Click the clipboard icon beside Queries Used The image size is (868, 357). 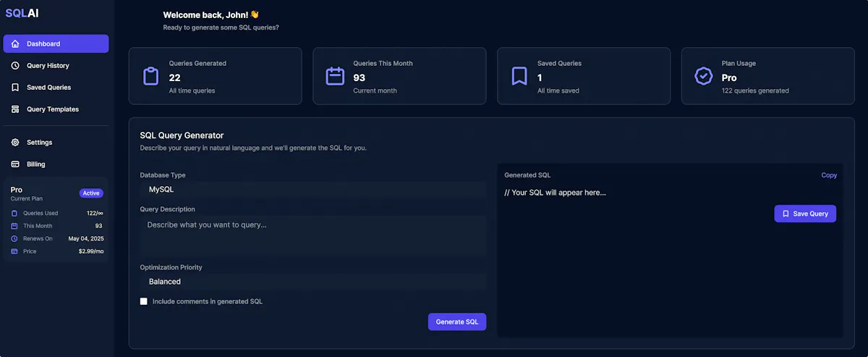coord(14,213)
